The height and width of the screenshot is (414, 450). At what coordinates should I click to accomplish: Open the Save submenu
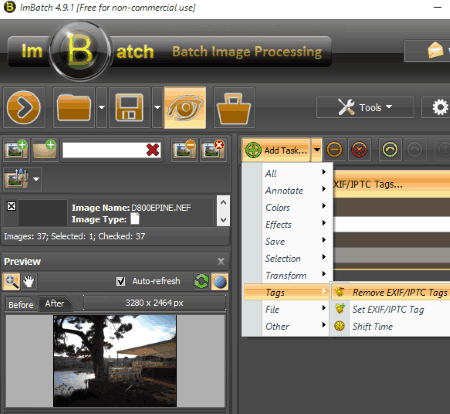tap(288, 241)
